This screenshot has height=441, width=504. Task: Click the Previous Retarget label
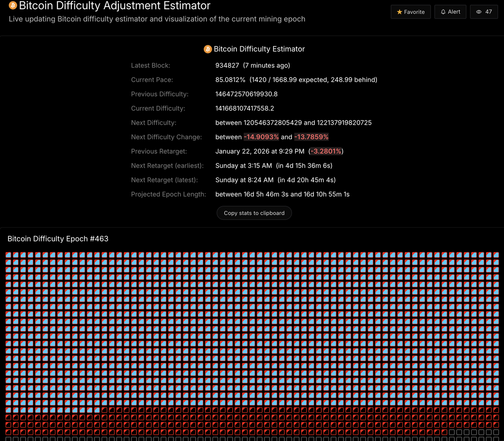click(159, 151)
